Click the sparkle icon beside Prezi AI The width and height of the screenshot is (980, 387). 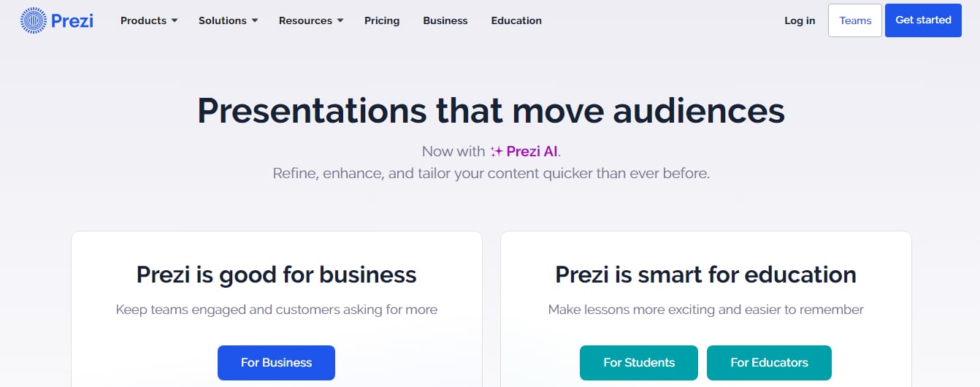pos(497,152)
